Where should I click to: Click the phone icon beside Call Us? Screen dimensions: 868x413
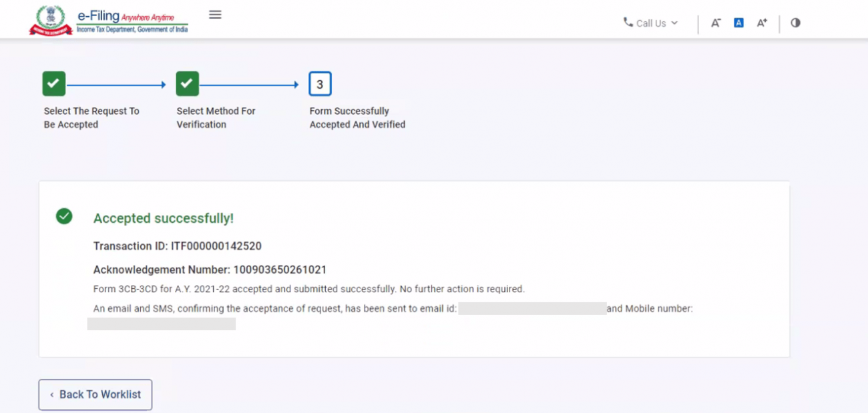(x=628, y=22)
